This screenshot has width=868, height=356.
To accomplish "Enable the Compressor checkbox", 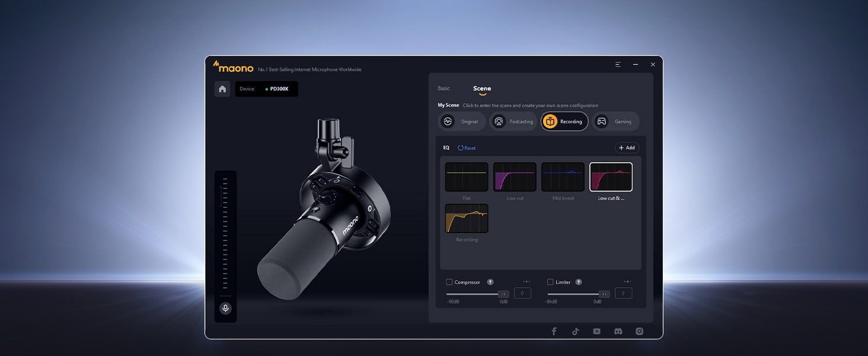I will point(449,282).
